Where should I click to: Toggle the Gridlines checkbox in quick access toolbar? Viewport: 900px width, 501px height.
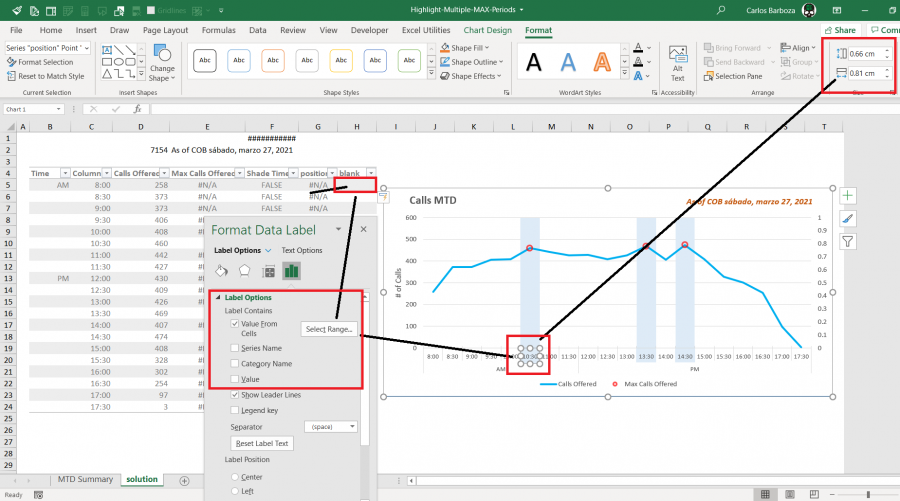click(151, 10)
